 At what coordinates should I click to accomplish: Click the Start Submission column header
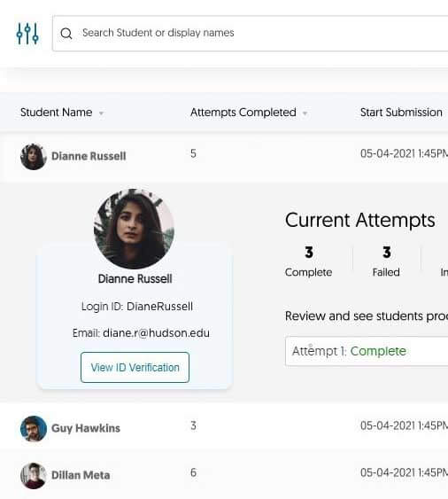click(x=401, y=113)
